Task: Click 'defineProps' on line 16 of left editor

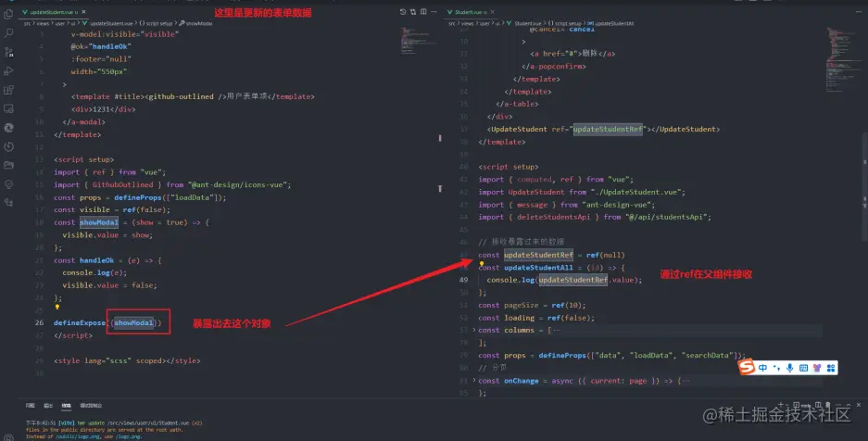Action: click(x=138, y=197)
